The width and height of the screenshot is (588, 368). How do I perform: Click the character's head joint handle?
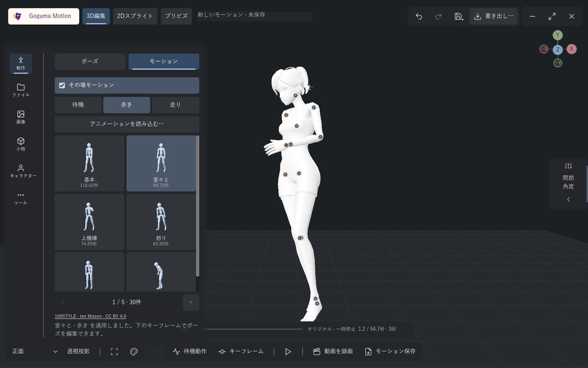295,96
